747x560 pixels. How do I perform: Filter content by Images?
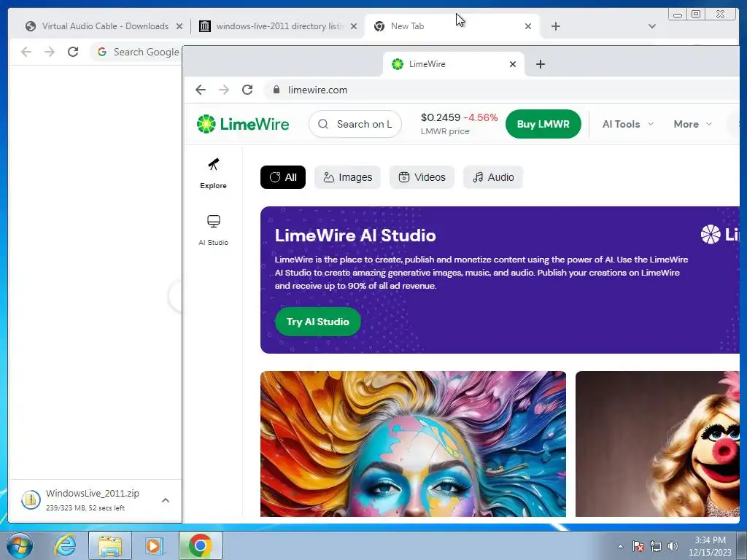tap(347, 177)
